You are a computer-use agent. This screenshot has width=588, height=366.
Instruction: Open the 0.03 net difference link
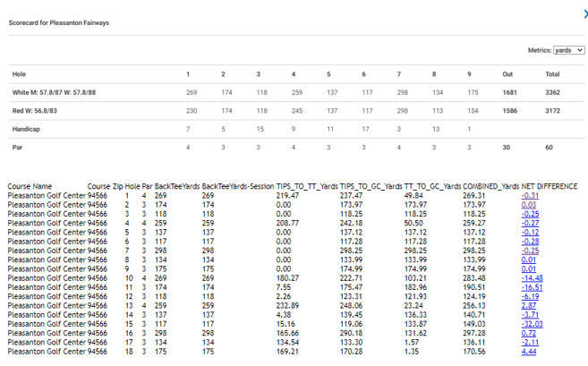click(528, 205)
